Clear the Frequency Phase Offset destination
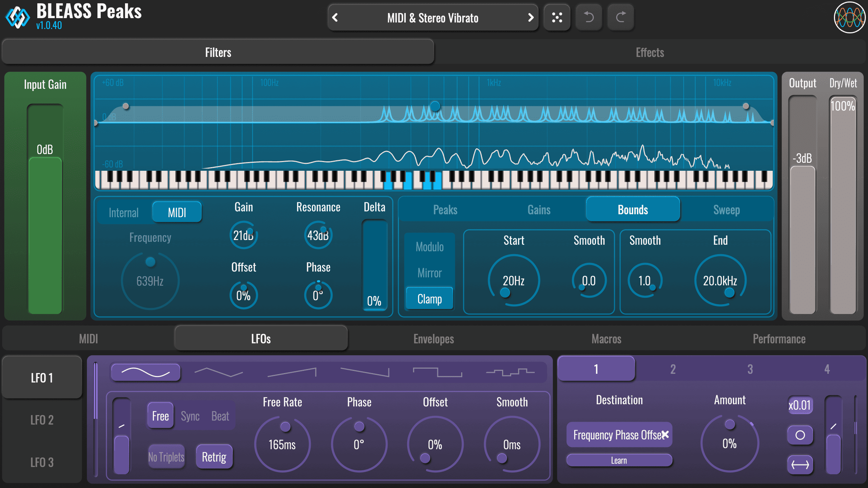 665,435
